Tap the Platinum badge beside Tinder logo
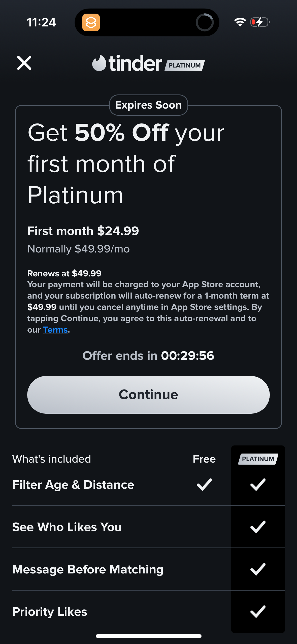This screenshot has height=644, width=297. tap(185, 66)
